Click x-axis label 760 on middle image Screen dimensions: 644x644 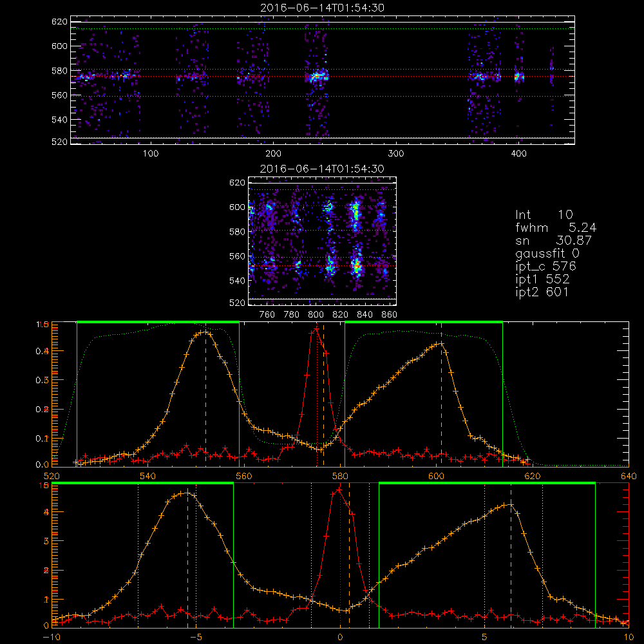267,315
